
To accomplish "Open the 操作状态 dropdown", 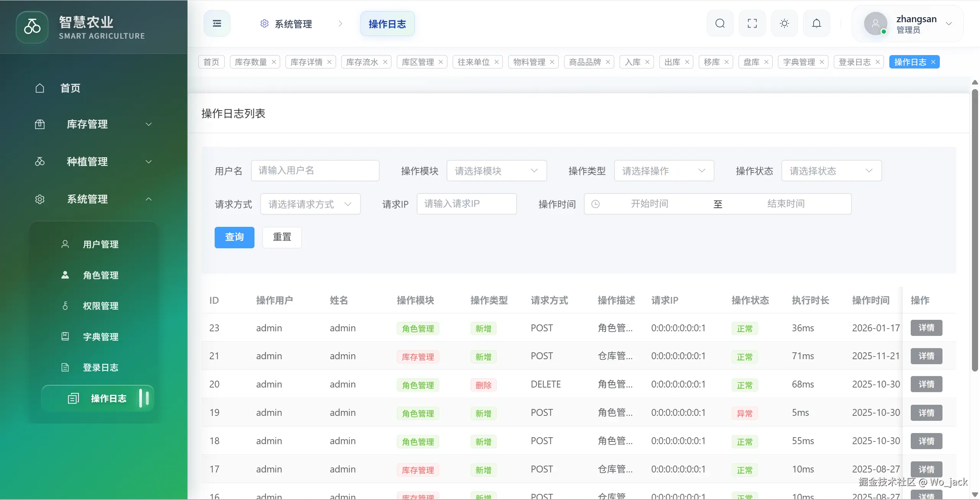I will tap(831, 171).
